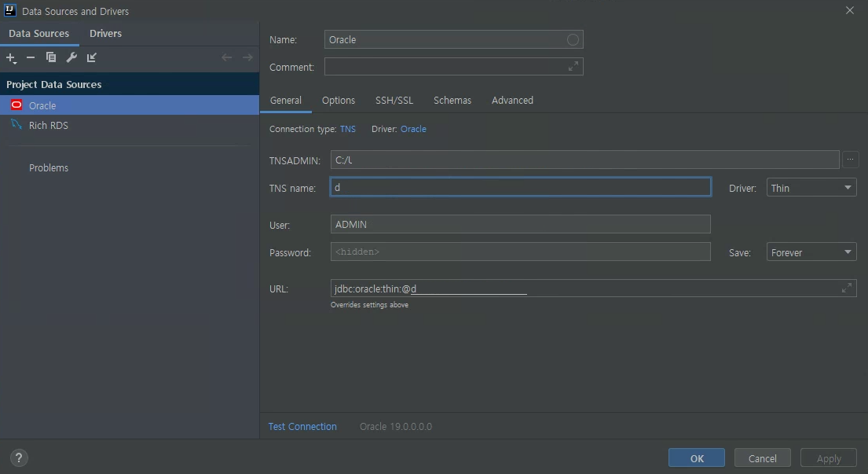Click the Oracle database icon in list
The image size is (868, 474).
pyautogui.click(x=16, y=105)
